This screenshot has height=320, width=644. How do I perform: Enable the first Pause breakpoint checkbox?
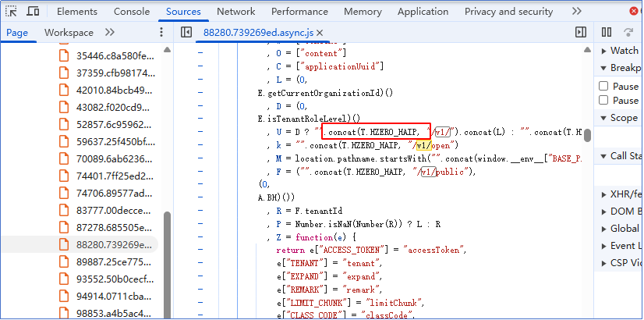[603, 86]
